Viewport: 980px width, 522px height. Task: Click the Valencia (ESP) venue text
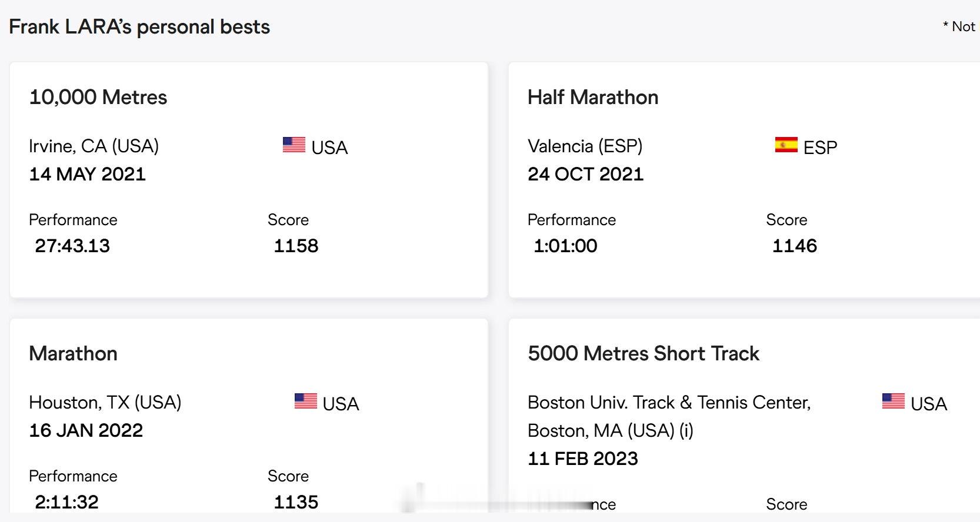click(x=585, y=146)
